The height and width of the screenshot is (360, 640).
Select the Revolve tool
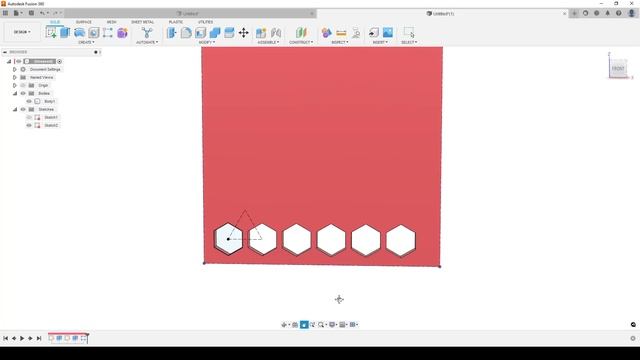point(79,33)
